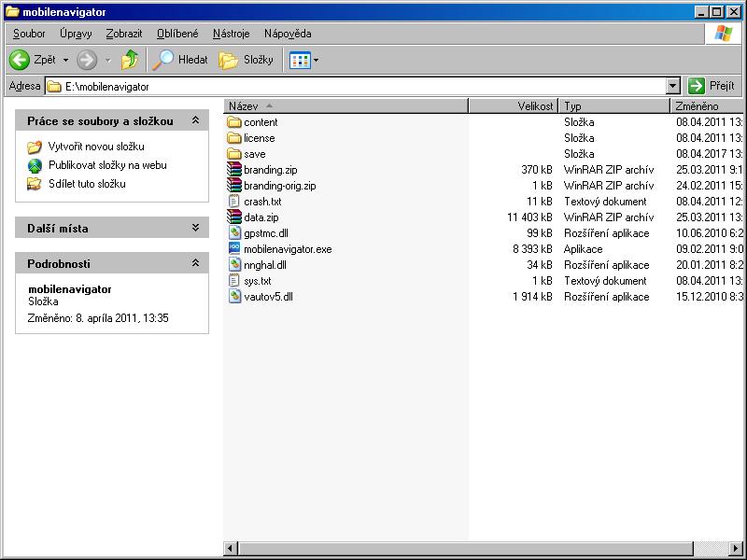Image resolution: width=747 pixels, height=560 pixels.
Task: Open the Zobrazit menu
Action: [124, 34]
